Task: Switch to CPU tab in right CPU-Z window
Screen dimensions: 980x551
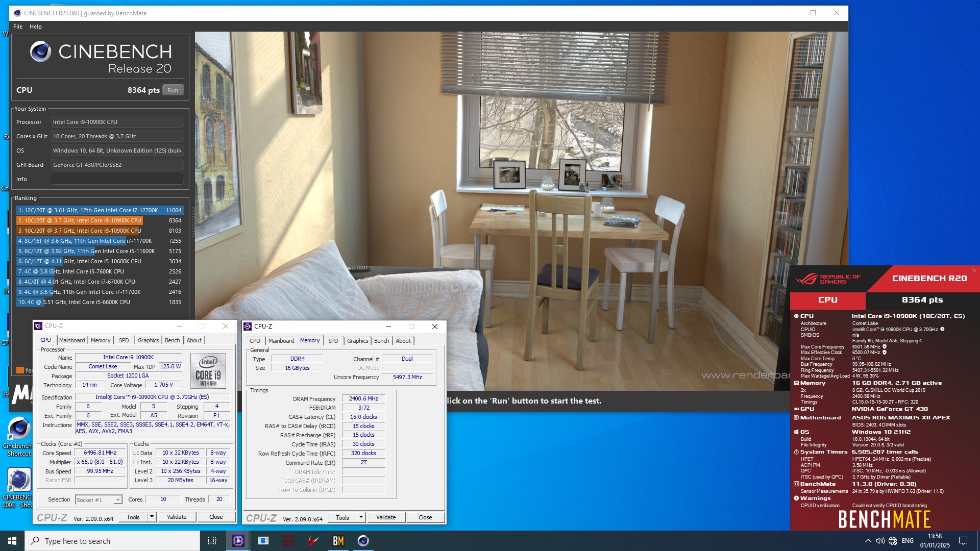Action: pyautogui.click(x=255, y=341)
